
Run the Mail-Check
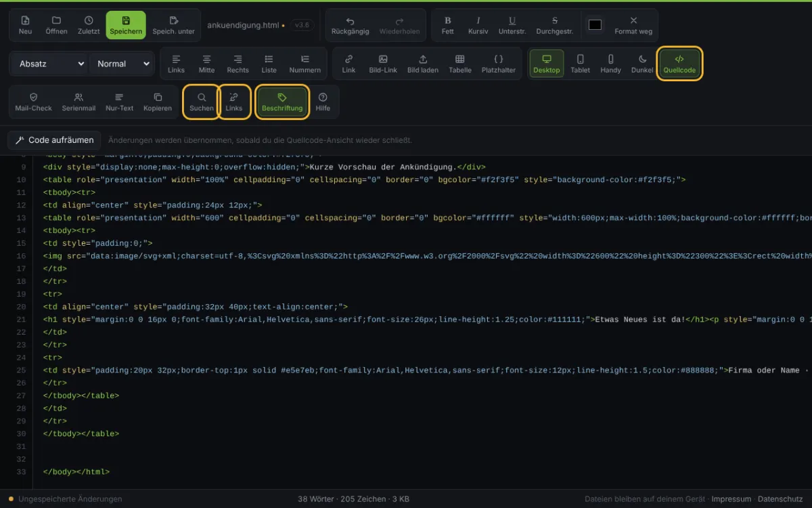click(33, 102)
